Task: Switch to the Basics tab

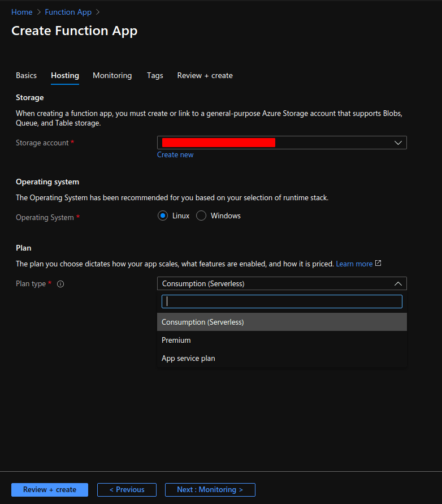Action: [x=27, y=76]
